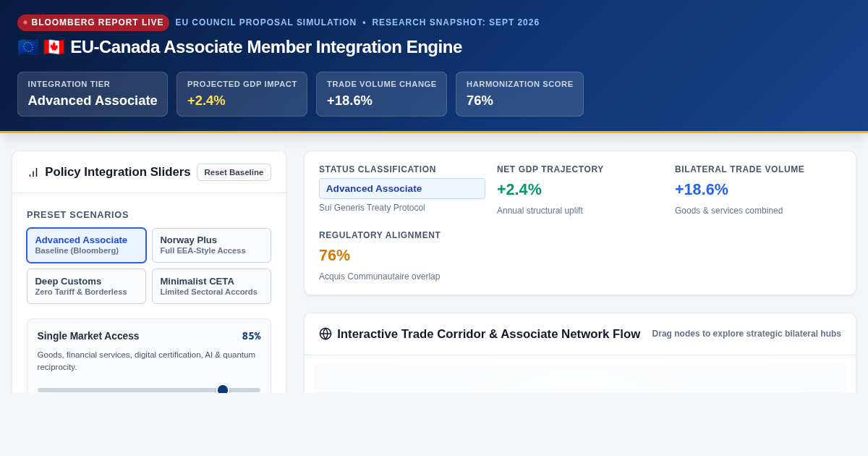Image resolution: width=868 pixels, height=456 pixels.
Task: Click the Policy Integration Sliders heading
Action: [118, 172]
